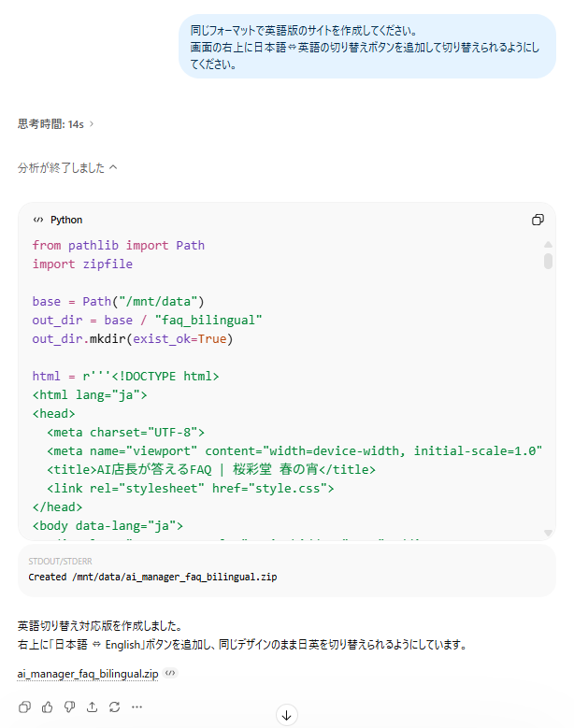Share the response with upload icon
Screen dimensions: 574x728
click(92, 707)
